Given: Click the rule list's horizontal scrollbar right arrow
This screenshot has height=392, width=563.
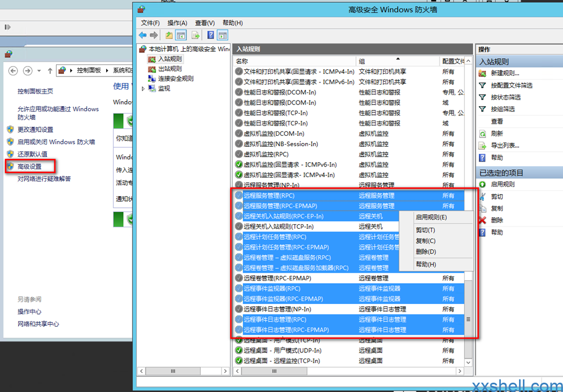Looking at the screenshot, I should point(460,371).
